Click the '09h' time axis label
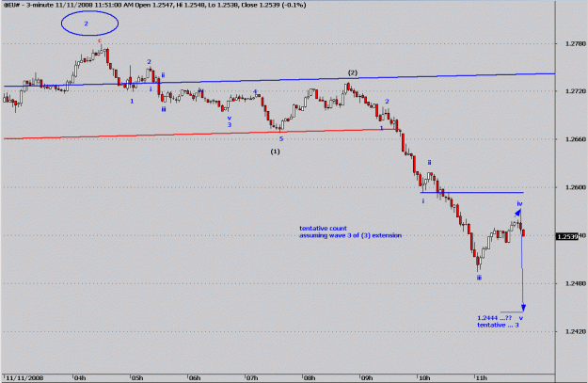The image size is (588, 383). (367, 377)
